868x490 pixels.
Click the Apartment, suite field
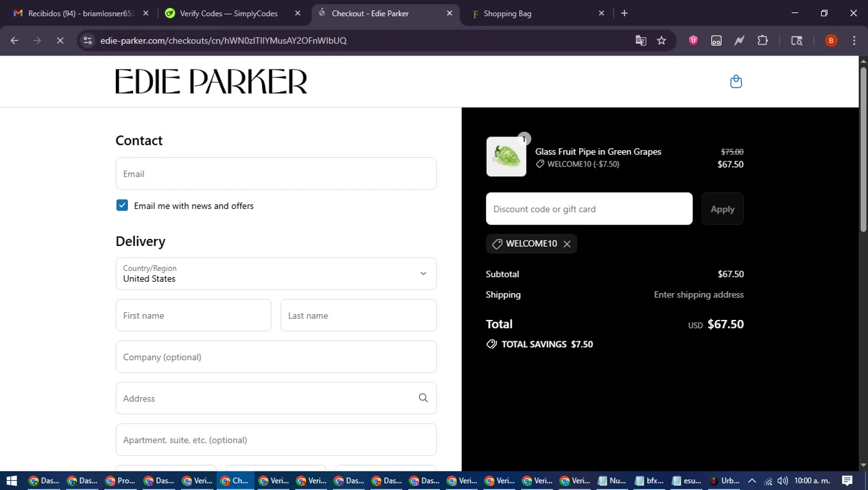click(x=276, y=440)
